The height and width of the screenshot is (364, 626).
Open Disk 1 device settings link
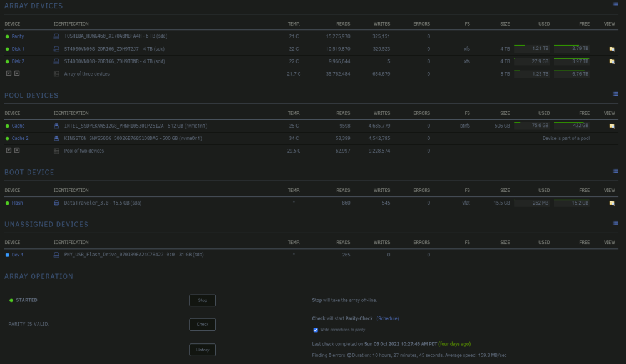click(18, 49)
